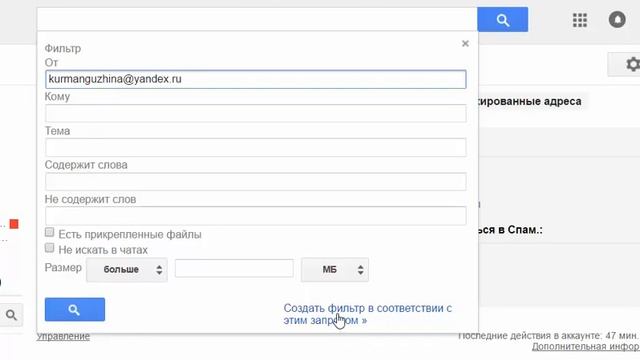Viewport: 640px width, 360px height.
Task: Click the Управление link below the panel
Action: [63, 336]
